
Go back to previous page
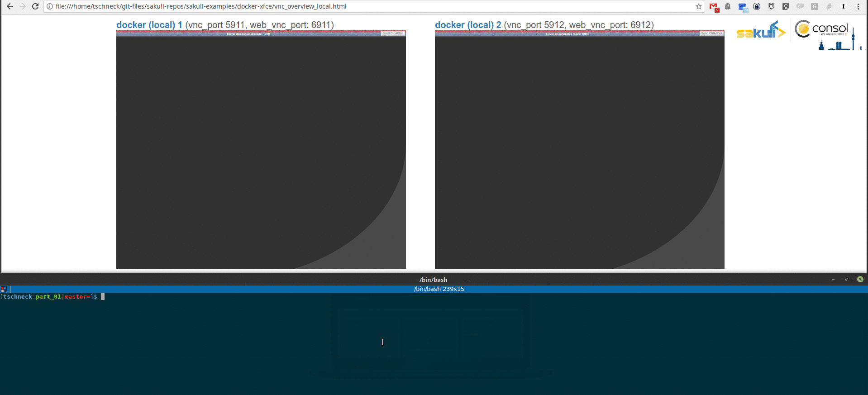[10, 7]
